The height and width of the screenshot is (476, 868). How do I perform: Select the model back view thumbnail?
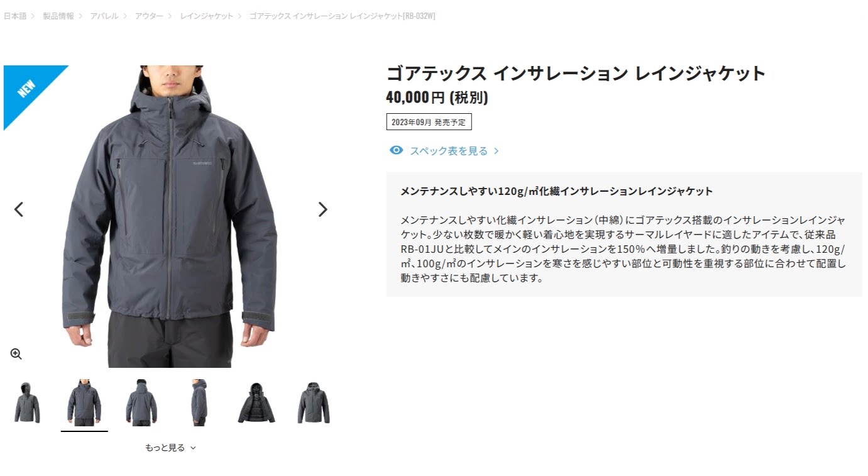141,402
